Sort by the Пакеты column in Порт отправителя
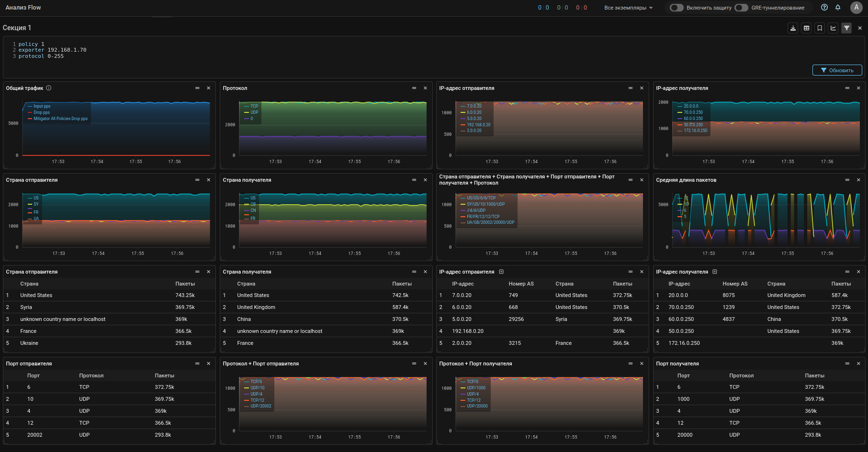 click(164, 375)
